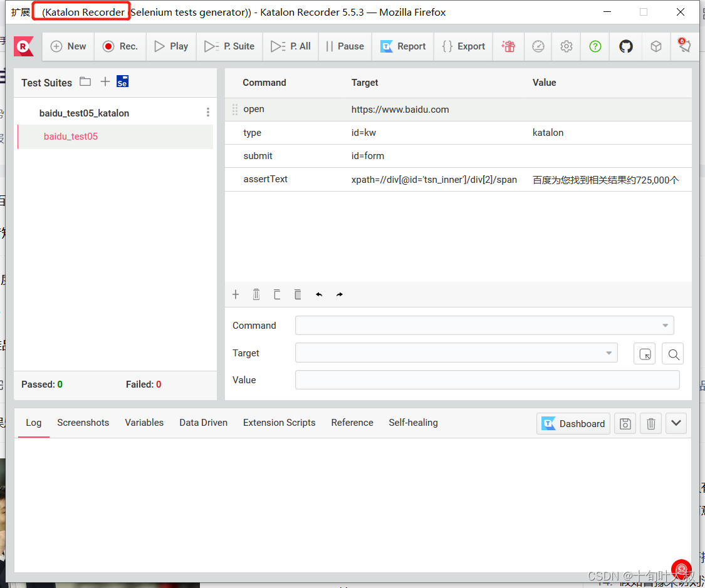This screenshot has height=588, width=705.
Task: Select the type command row
Action: pos(458,133)
